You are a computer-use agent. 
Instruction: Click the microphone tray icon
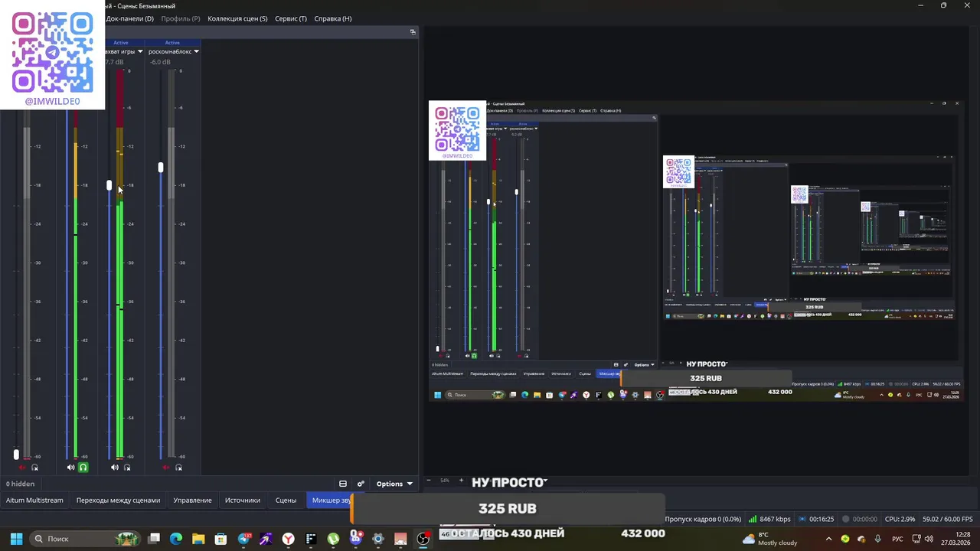coord(877,539)
